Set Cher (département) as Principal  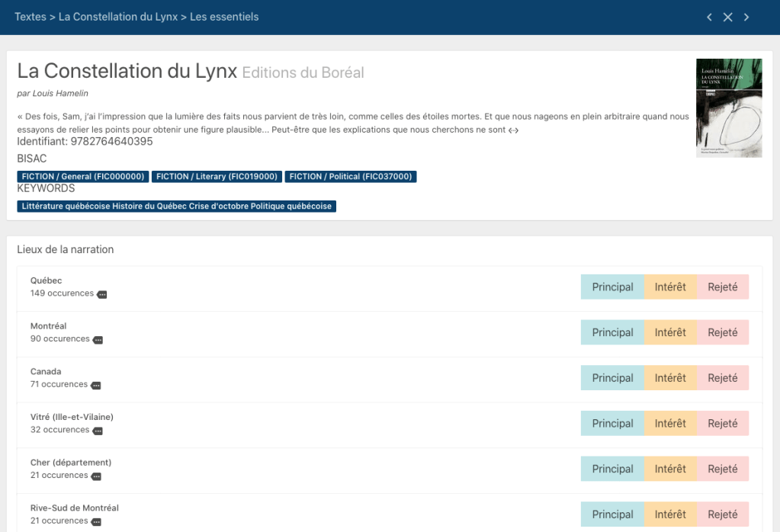click(612, 469)
